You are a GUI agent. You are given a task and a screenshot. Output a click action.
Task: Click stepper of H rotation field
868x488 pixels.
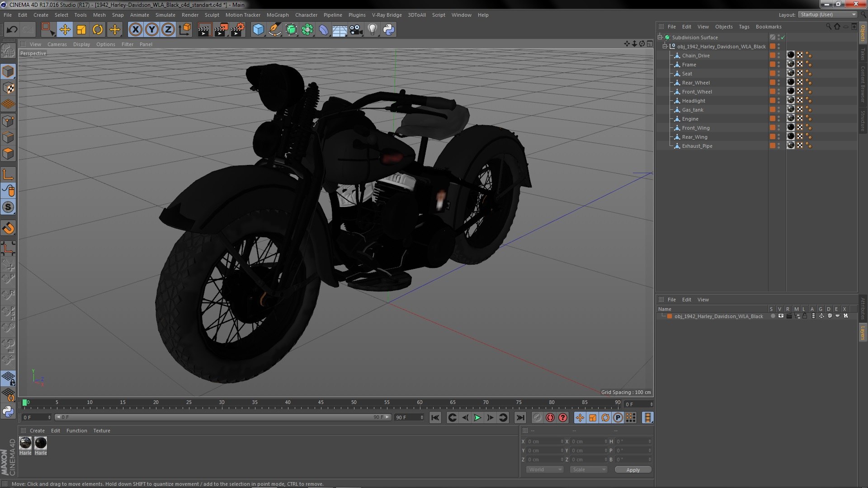point(650,441)
